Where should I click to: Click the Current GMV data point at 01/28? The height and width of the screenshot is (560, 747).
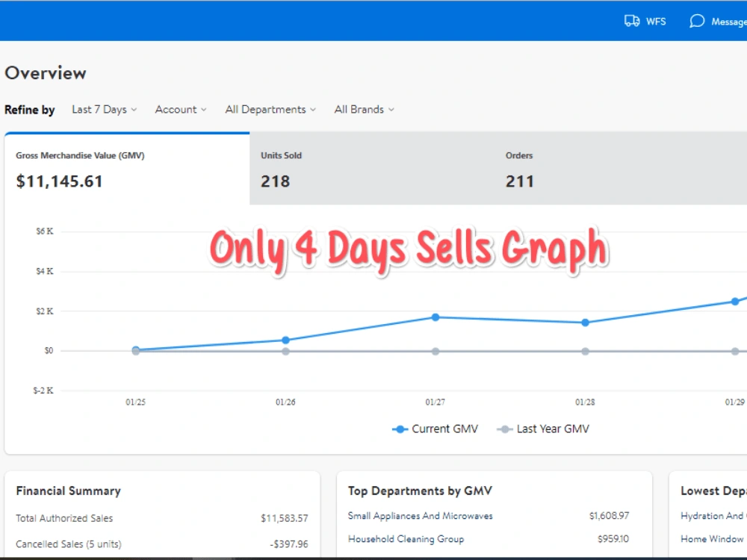[x=585, y=323]
